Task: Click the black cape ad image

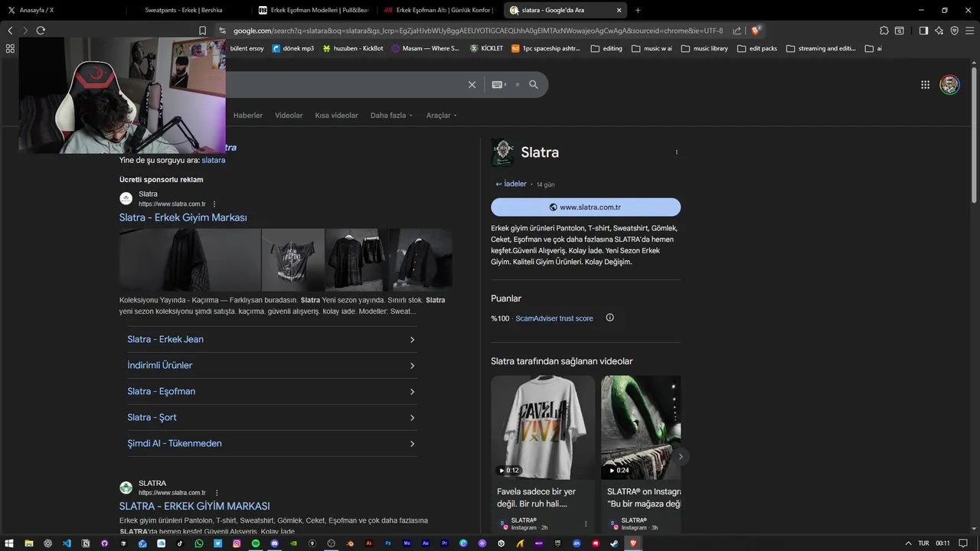Action: (190, 260)
